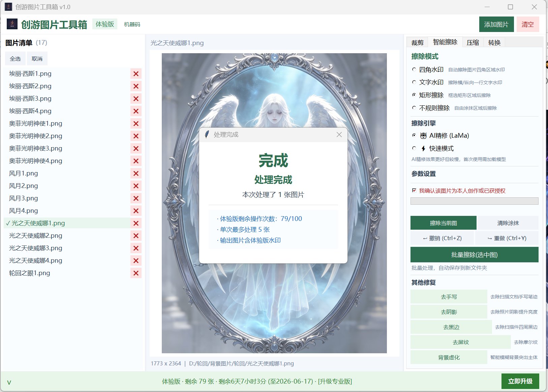This screenshot has width=548, height=392.
Task: Delete 奥菲光明神使1.png using its red X
Action: point(136,124)
